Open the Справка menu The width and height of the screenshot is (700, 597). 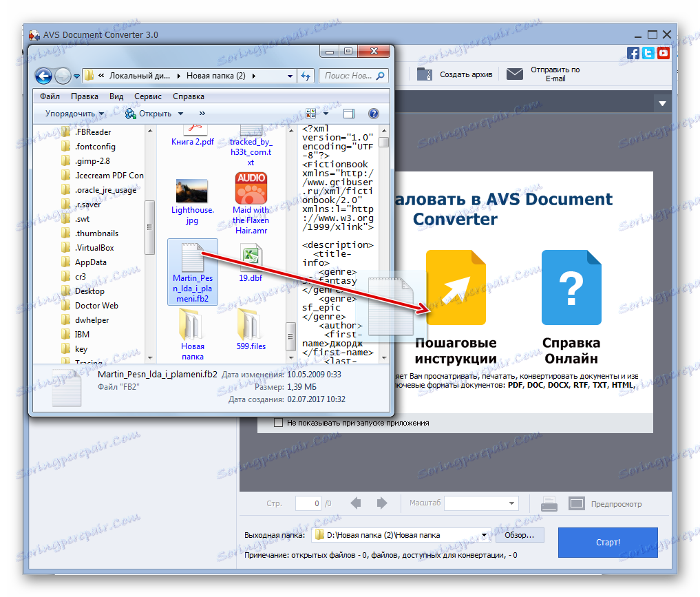coord(189,96)
